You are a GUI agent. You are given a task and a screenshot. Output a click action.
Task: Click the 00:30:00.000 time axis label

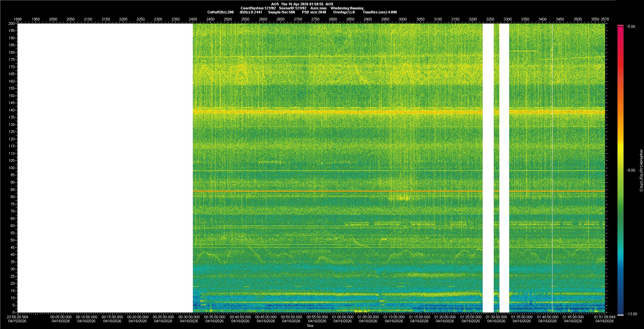pos(189,317)
